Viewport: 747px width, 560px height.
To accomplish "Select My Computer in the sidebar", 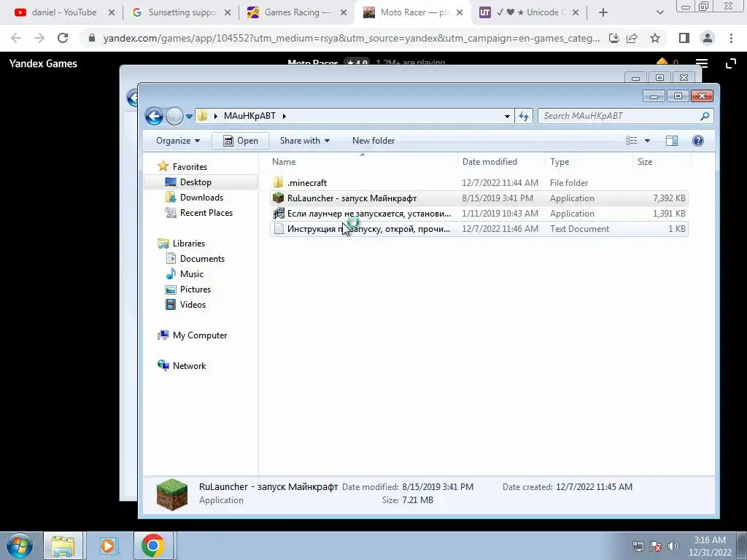I will pyautogui.click(x=200, y=335).
